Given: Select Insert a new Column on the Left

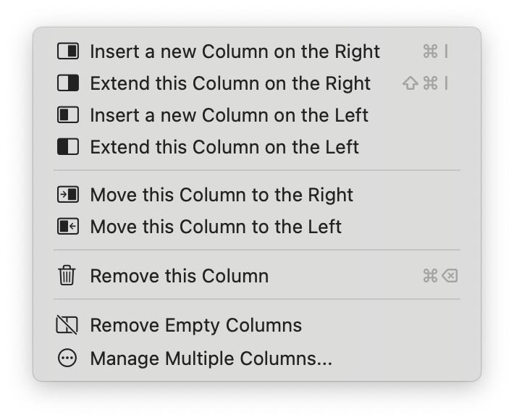Looking at the screenshot, I should pyautogui.click(x=257, y=115).
